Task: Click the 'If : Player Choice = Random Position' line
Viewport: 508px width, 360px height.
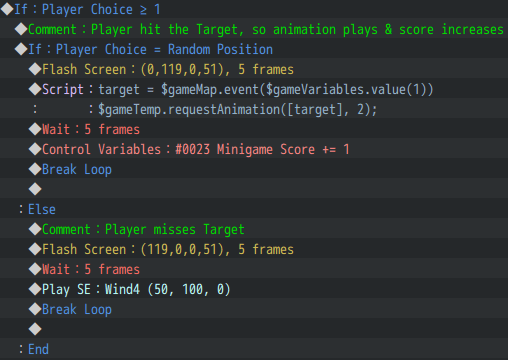Action: pos(254,49)
